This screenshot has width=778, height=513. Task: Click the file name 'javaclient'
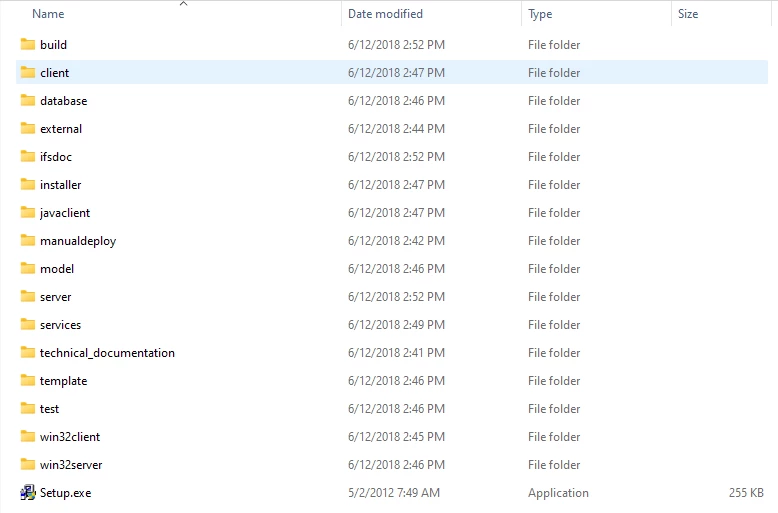[65, 213]
